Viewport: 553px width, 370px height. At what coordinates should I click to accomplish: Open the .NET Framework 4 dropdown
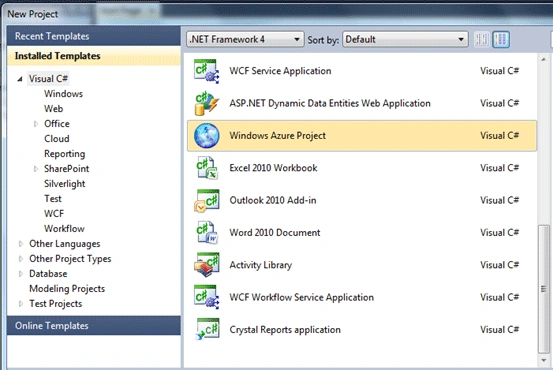point(245,39)
